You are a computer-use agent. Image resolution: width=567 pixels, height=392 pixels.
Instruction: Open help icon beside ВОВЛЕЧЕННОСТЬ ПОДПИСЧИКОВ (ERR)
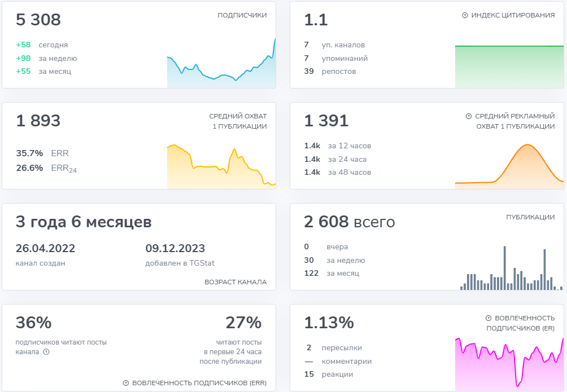125,383
